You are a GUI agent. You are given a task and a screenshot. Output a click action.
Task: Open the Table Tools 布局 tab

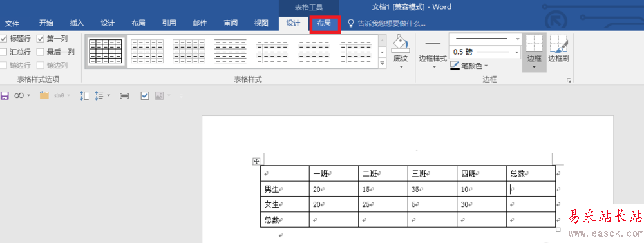[x=324, y=23]
